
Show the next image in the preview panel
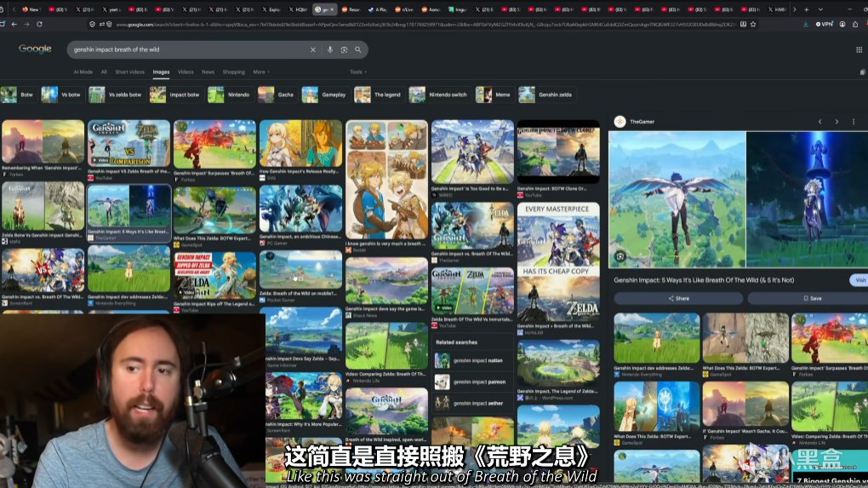point(837,122)
